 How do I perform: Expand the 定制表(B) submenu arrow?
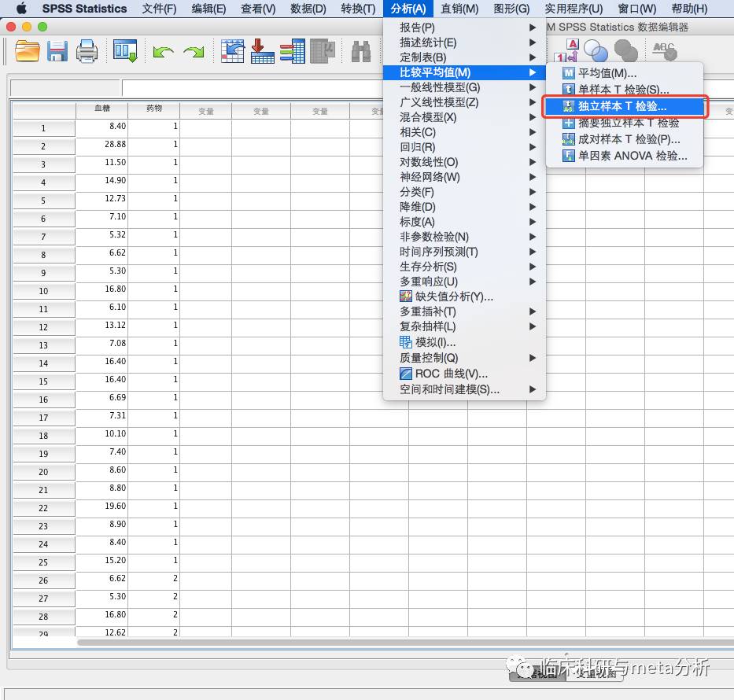tap(533, 57)
